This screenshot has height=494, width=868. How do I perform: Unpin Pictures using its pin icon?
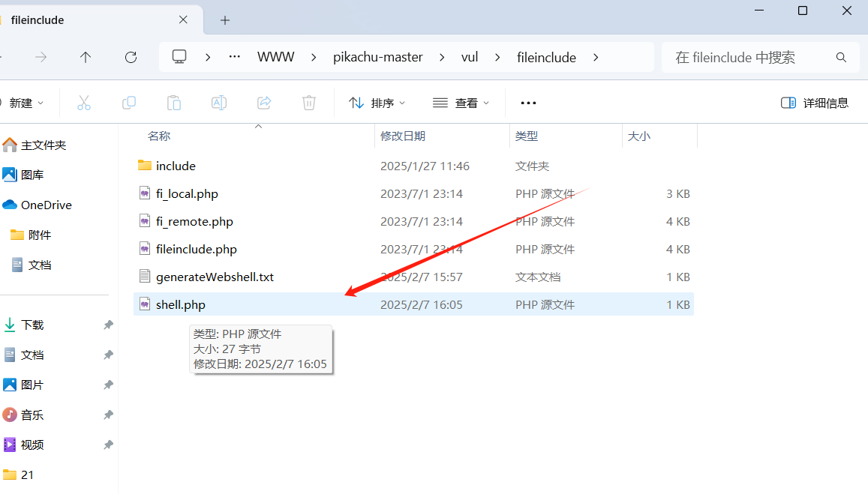pos(109,385)
